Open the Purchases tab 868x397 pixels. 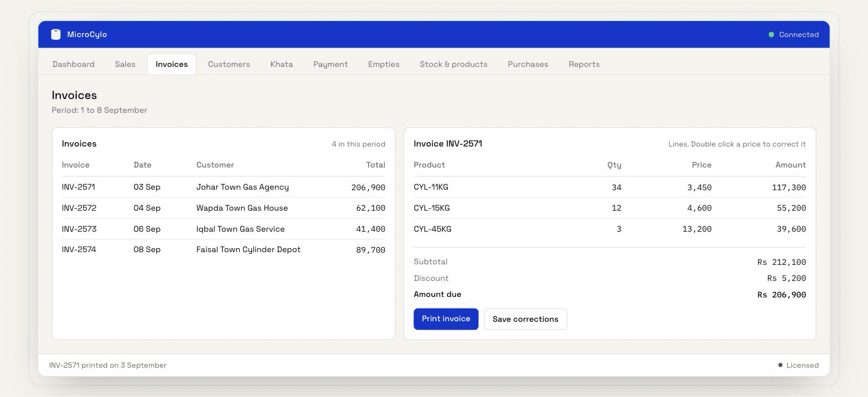coord(528,64)
